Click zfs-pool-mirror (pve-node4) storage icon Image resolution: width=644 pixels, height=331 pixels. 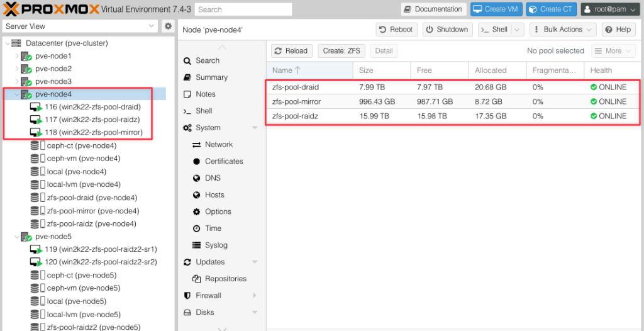point(38,211)
